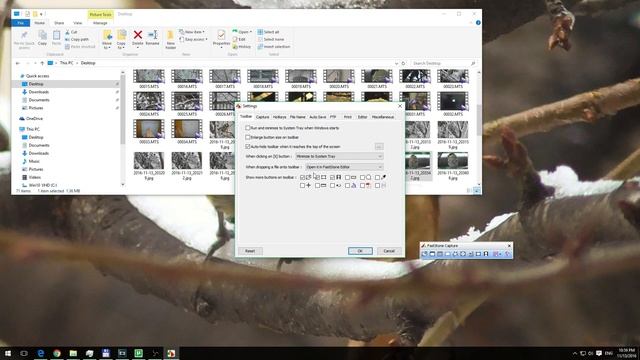Click the New folder icon in Explorer ribbon
Image resolution: width=640 pixels, height=360 pixels.
pos(171,36)
